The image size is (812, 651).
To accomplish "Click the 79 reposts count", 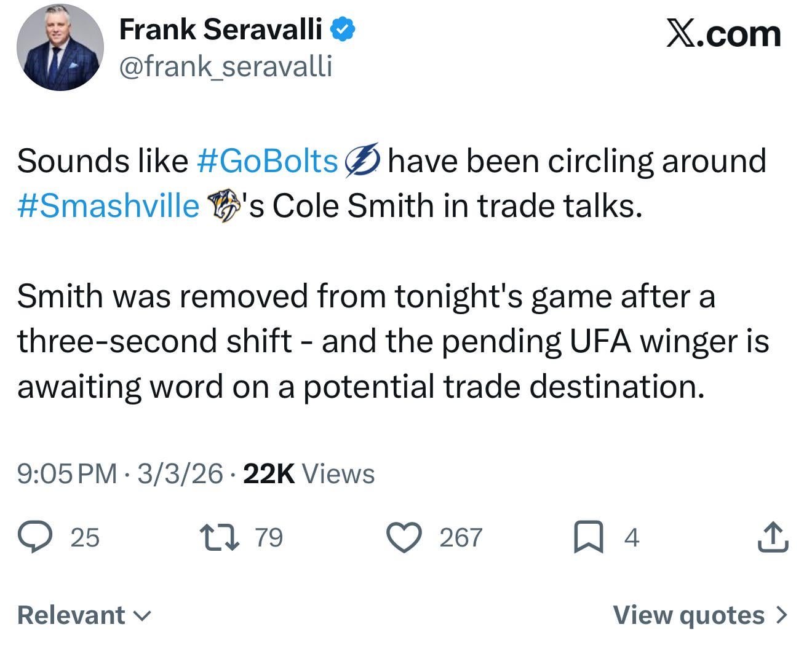I will (x=269, y=537).
